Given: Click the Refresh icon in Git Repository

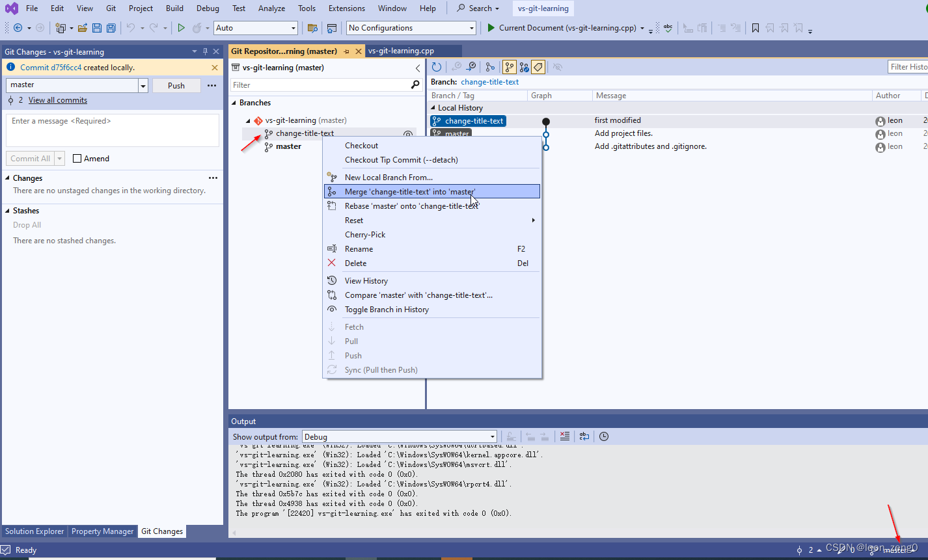Looking at the screenshot, I should pos(437,67).
